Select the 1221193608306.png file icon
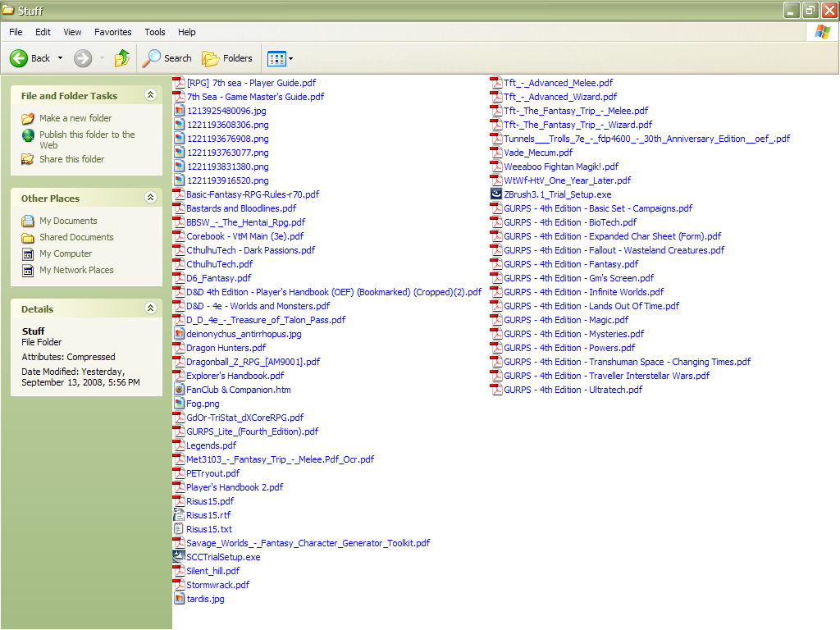The width and height of the screenshot is (840, 630). point(179,125)
